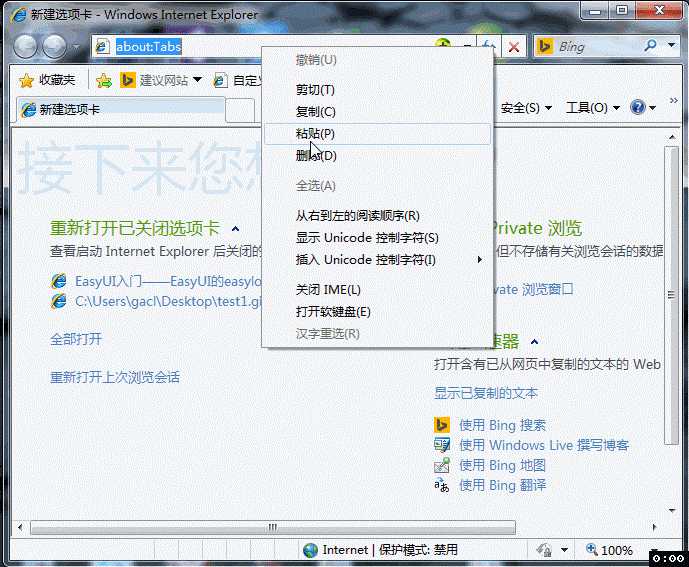Viewport: 689px width, 567px height.
Task: Toggle 显示 Unicode 控制字符(S)
Action: coord(378,238)
